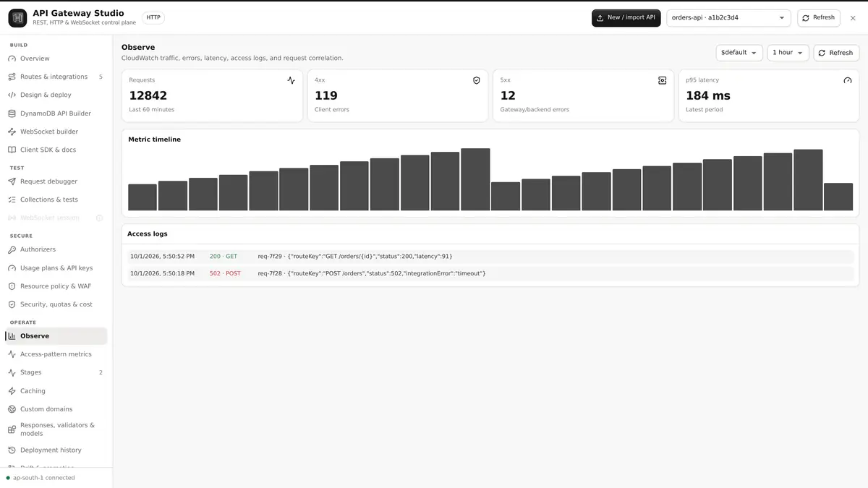Open the Stages menu item
868x488 pixels.
click(56, 372)
